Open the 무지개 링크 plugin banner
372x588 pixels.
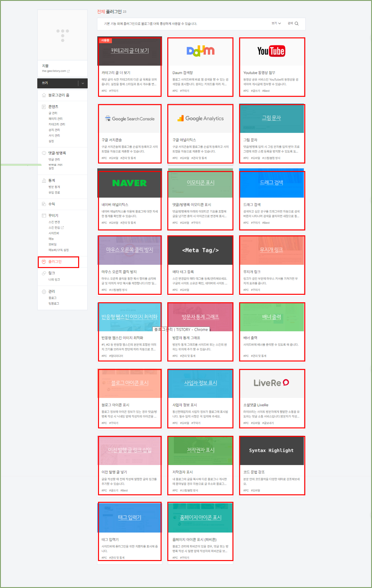[x=272, y=250]
